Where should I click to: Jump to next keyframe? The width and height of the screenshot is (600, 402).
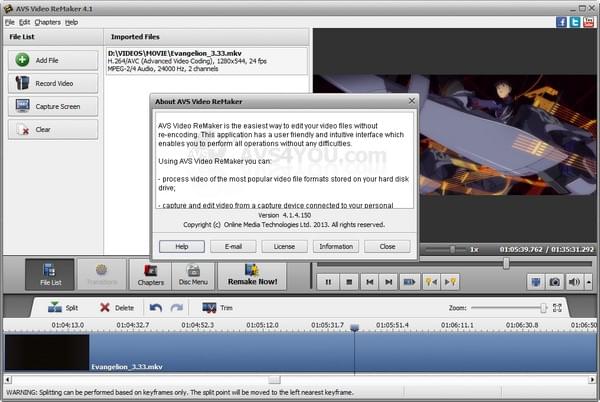450,282
